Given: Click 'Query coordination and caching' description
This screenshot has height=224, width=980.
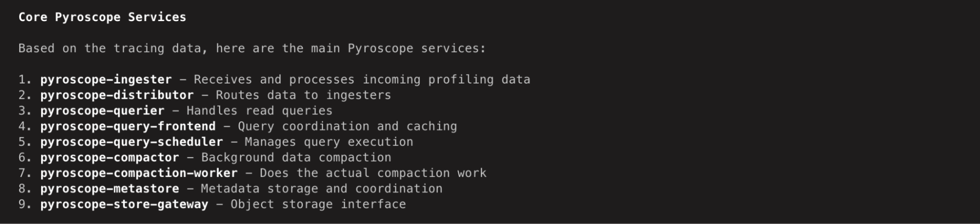Looking at the screenshot, I should (x=347, y=126).
